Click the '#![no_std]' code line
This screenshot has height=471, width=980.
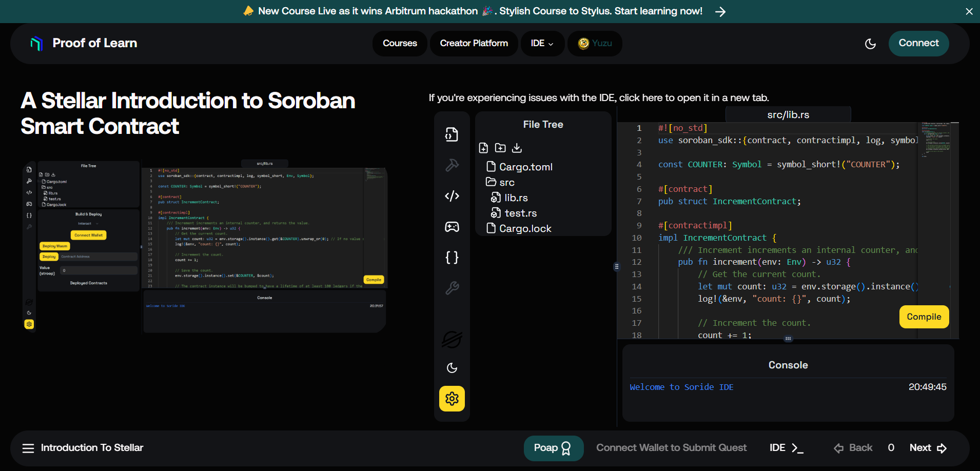click(x=683, y=128)
